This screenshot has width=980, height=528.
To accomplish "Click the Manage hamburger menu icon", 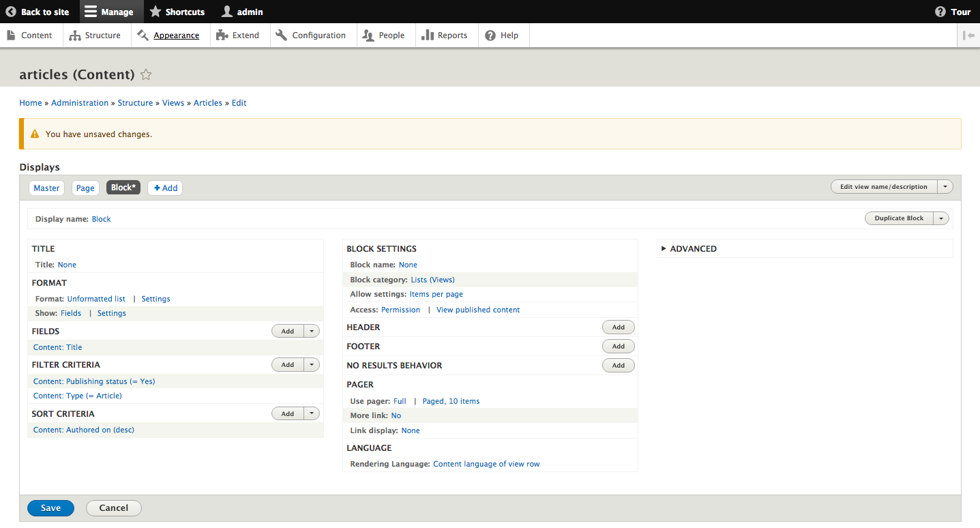I will pos(91,12).
